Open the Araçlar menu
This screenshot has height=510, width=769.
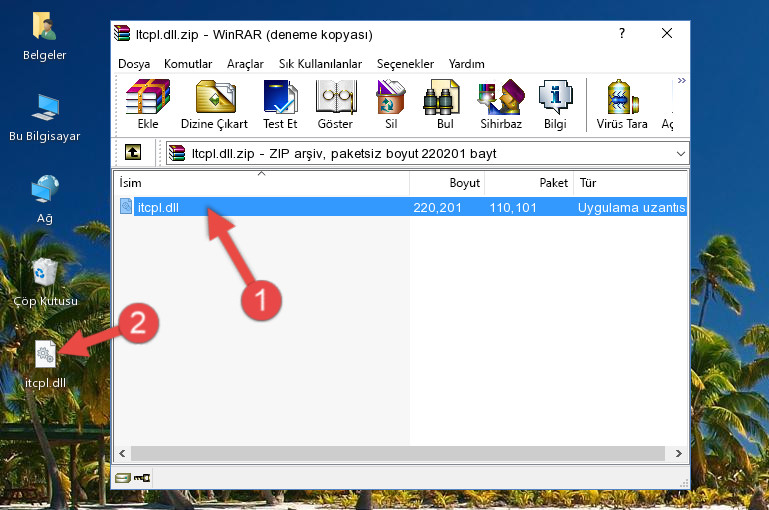245,64
